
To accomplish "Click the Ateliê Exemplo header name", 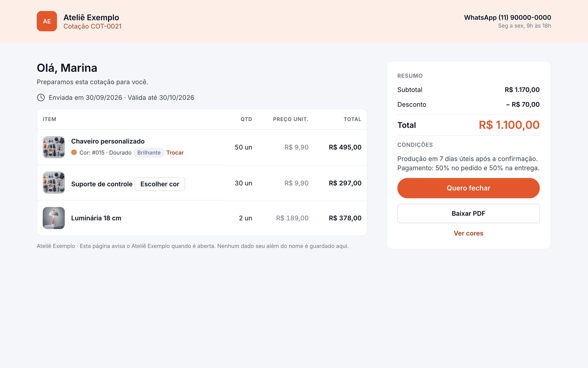I will (91, 17).
